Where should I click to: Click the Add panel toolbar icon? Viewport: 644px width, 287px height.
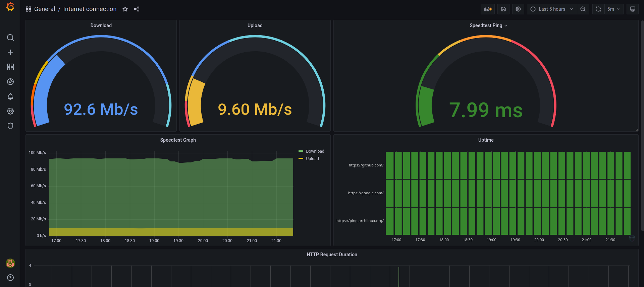pyautogui.click(x=488, y=9)
